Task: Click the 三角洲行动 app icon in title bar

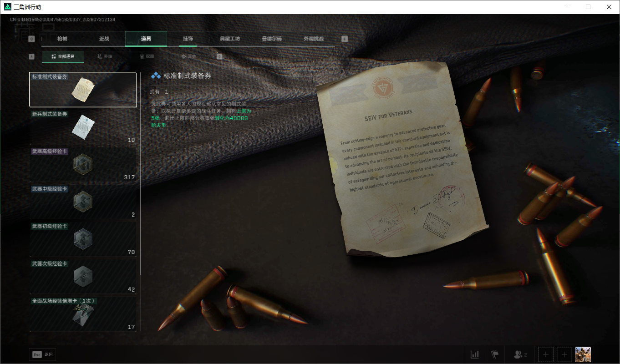Action: 8,7
